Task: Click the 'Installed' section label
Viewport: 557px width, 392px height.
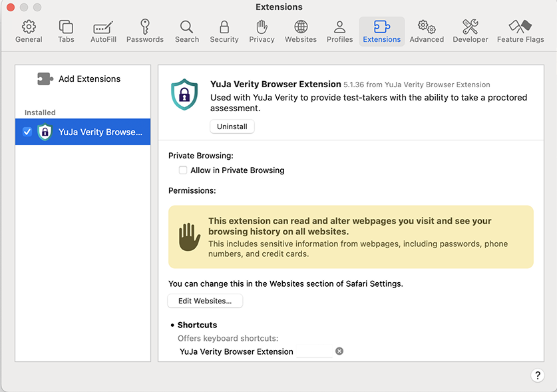Action: [40, 112]
